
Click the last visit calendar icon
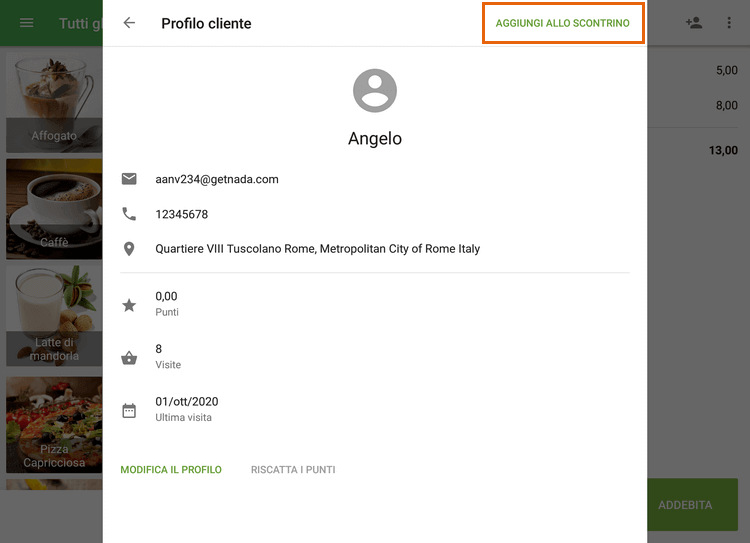point(129,410)
